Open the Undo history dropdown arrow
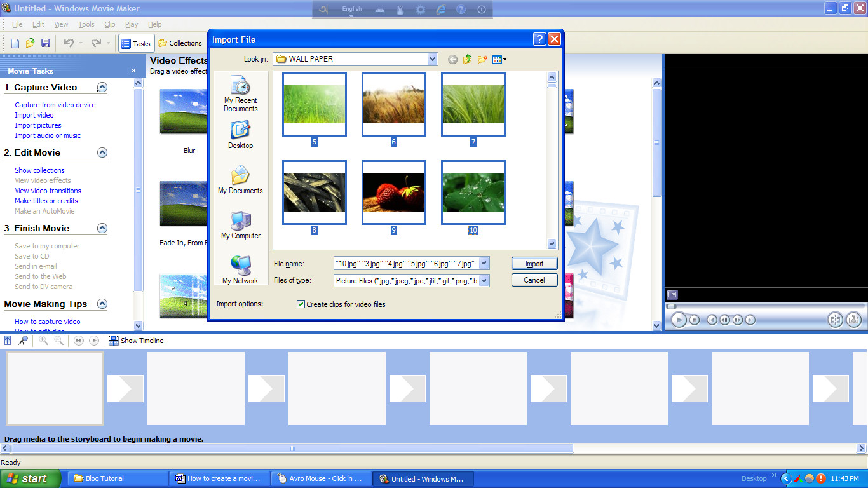 tap(80, 43)
